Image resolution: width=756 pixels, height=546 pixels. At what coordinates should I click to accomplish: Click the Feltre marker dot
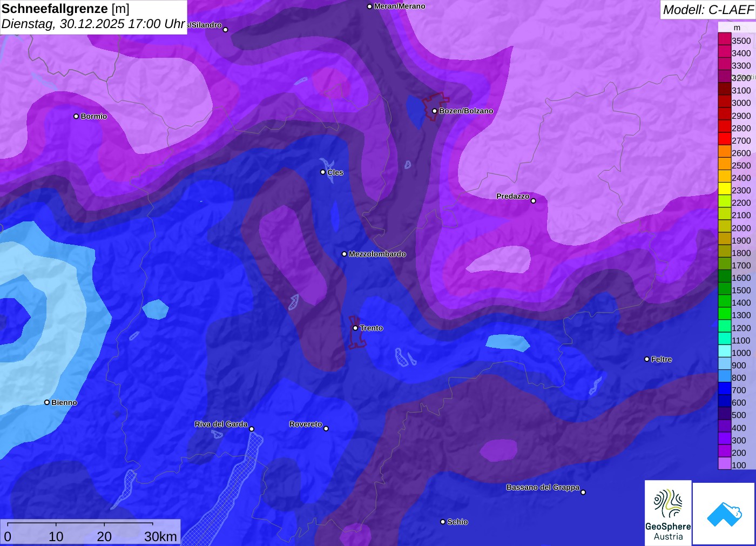pos(647,359)
